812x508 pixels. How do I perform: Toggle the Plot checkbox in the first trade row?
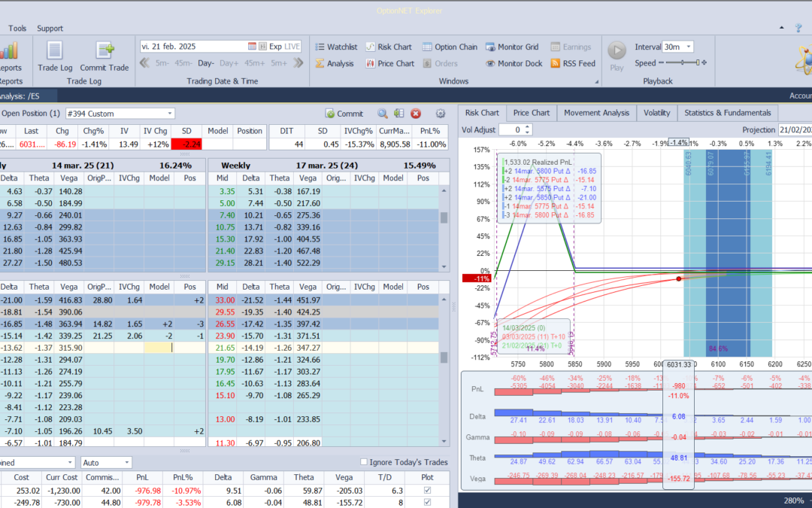point(426,490)
